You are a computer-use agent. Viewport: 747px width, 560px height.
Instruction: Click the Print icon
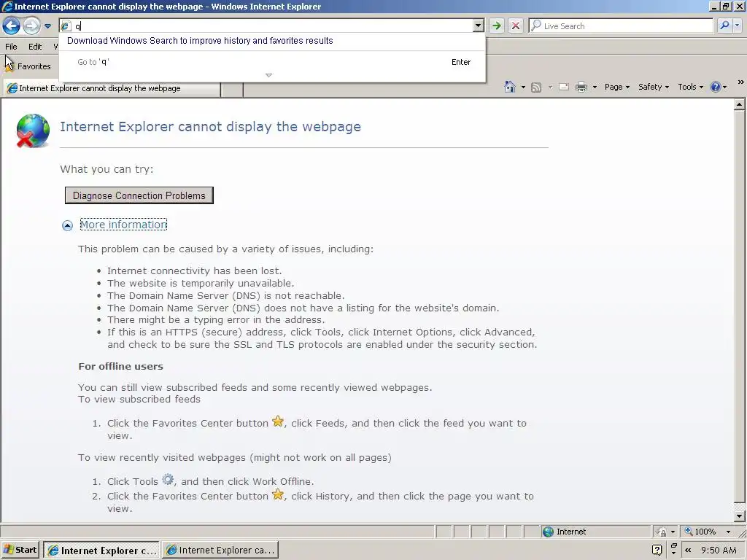(x=581, y=87)
